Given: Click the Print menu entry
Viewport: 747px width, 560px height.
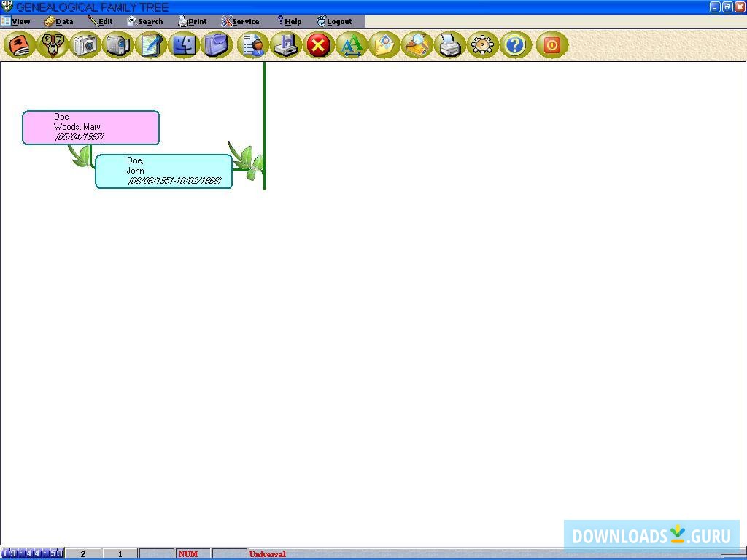Looking at the screenshot, I should click(195, 21).
